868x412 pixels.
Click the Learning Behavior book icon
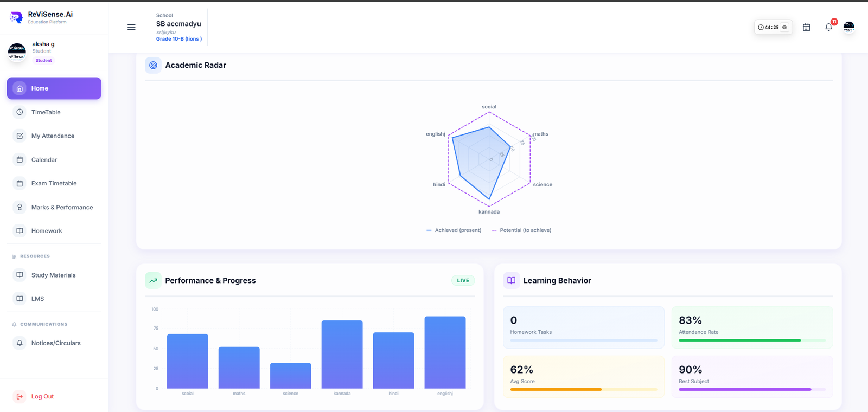[x=511, y=280]
